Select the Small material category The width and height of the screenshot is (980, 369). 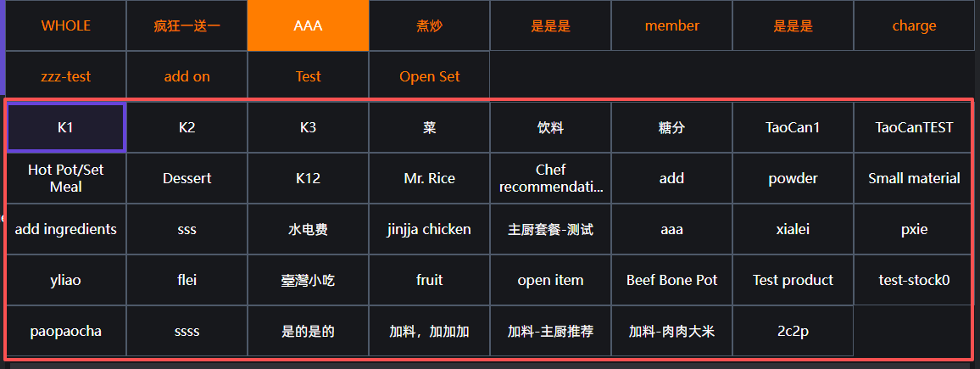click(914, 178)
